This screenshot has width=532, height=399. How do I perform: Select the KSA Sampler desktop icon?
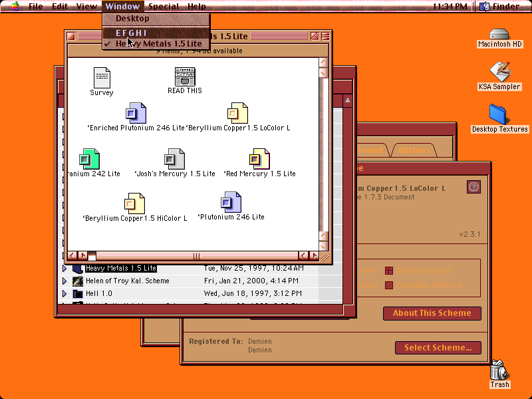pos(499,72)
